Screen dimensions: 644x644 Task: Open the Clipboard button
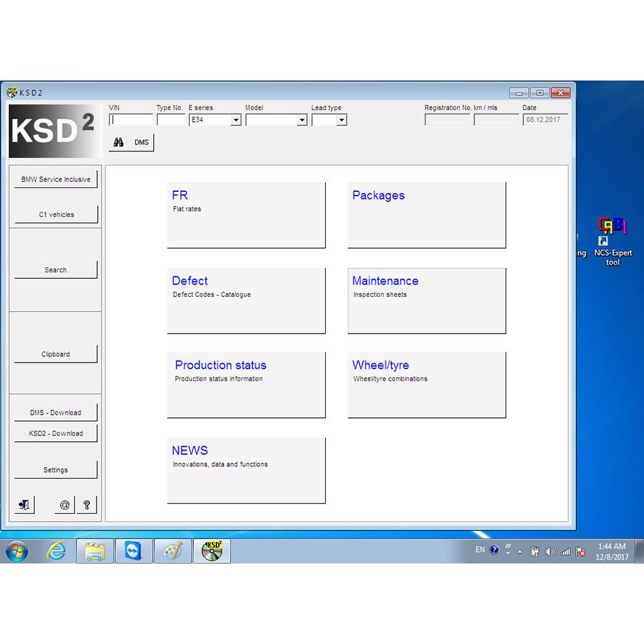click(56, 354)
